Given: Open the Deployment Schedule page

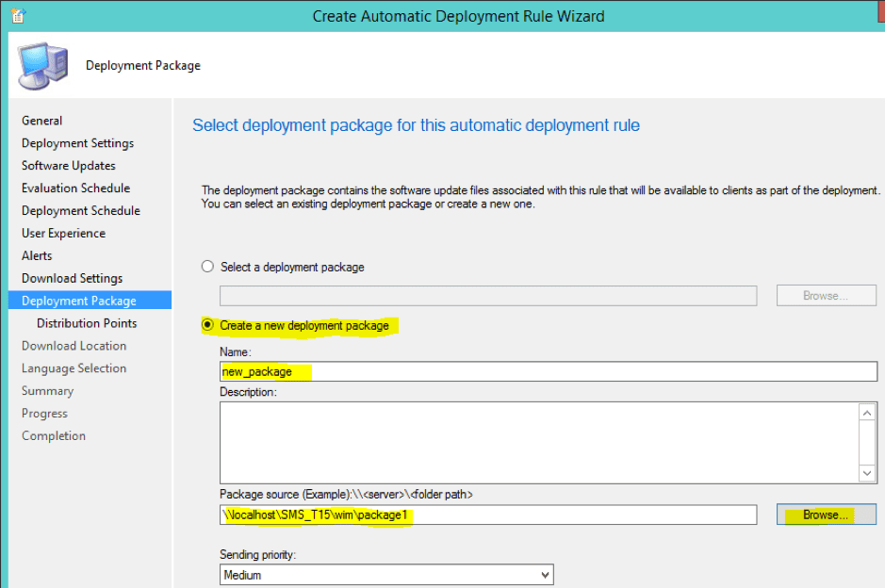Looking at the screenshot, I should [81, 210].
